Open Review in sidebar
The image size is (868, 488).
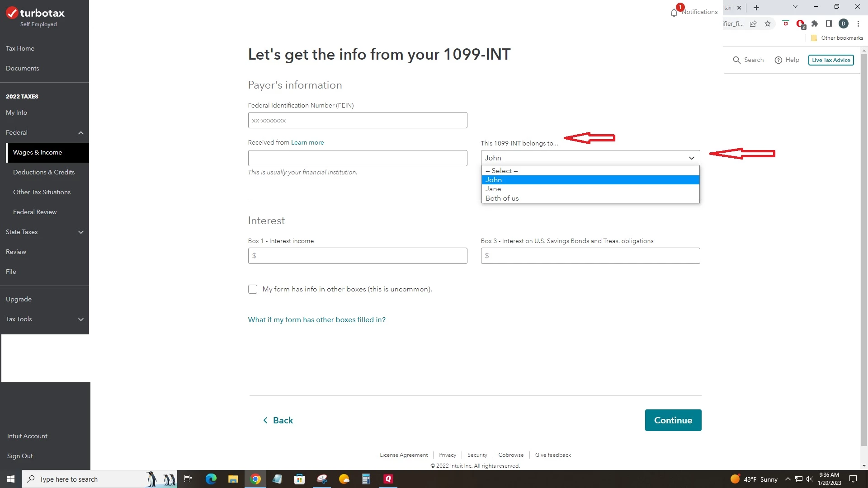[x=16, y=252]
